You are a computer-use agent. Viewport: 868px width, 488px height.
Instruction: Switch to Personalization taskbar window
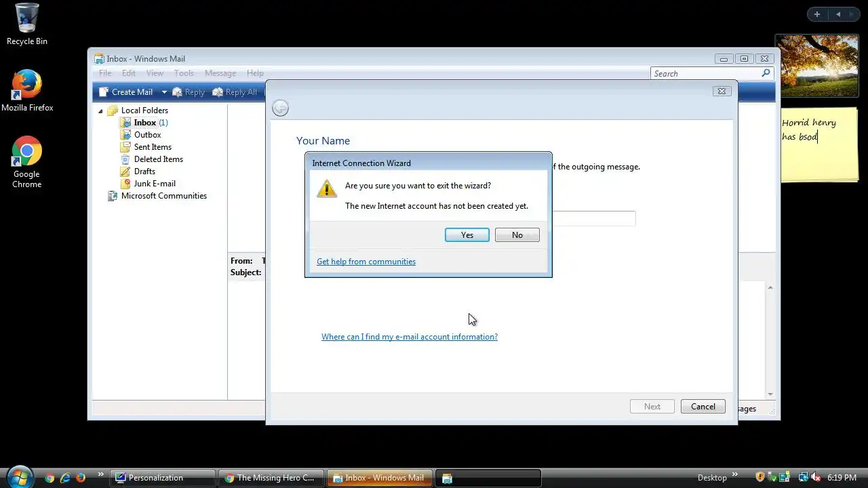tap(163, 478)
